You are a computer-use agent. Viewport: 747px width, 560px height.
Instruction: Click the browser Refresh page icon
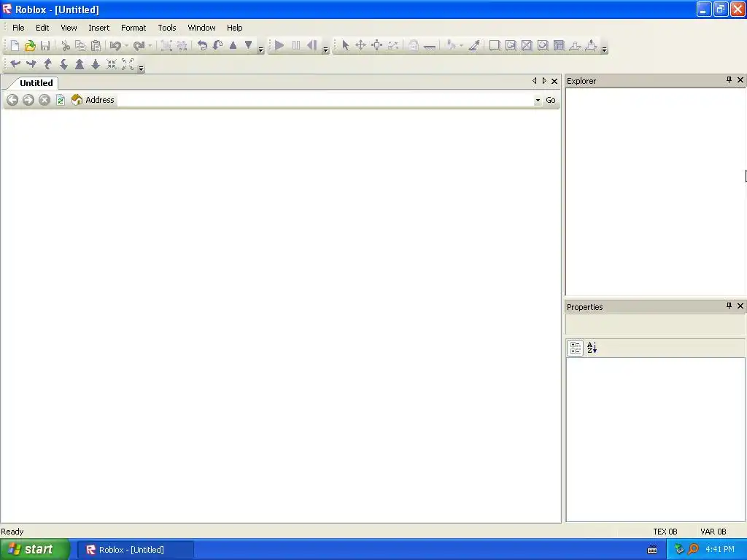[x=61, y=100]
